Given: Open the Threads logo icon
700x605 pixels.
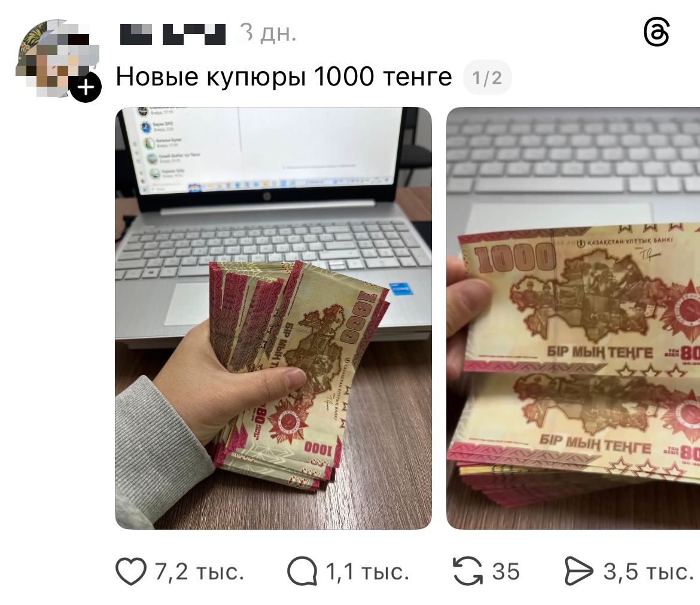Looking at the screenshot, I should click(656, 32).
